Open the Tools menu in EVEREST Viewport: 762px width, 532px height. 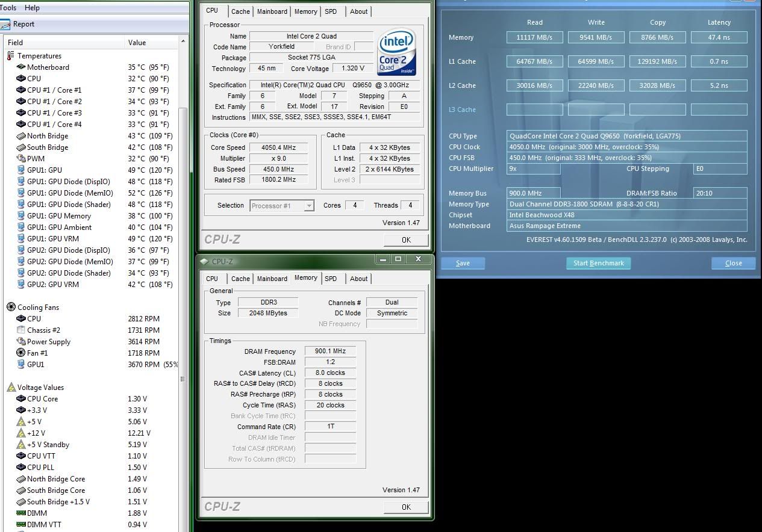[8, 8]
